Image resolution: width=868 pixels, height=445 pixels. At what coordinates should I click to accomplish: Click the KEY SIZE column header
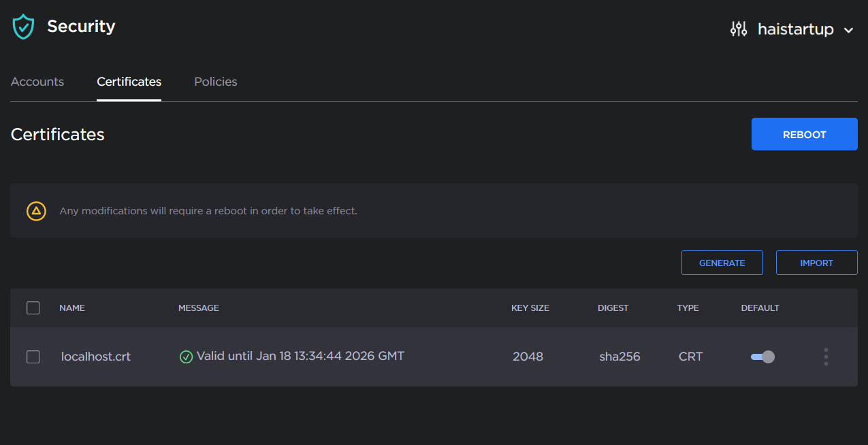(x=530, y=308)
